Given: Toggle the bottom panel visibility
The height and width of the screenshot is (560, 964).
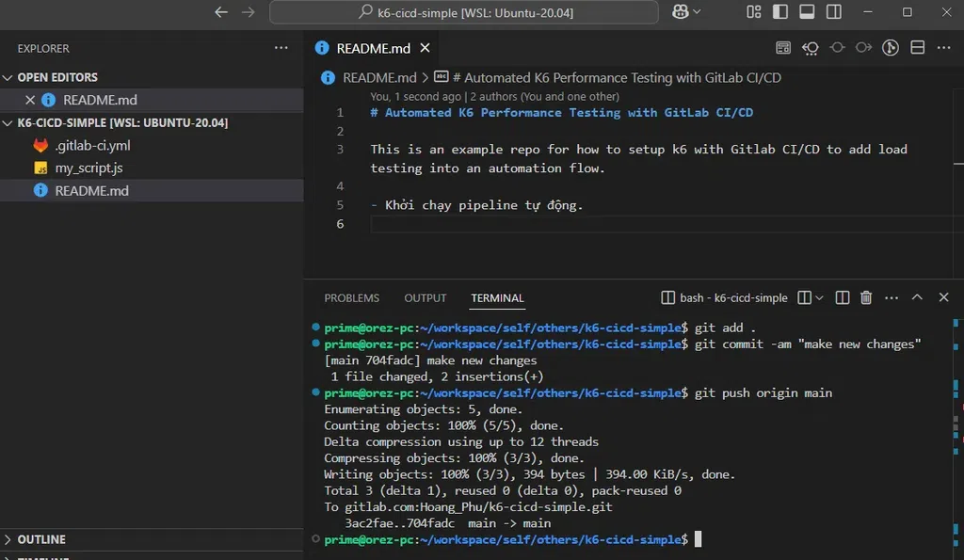Looking at the screenshot, I should click(807, 11).
